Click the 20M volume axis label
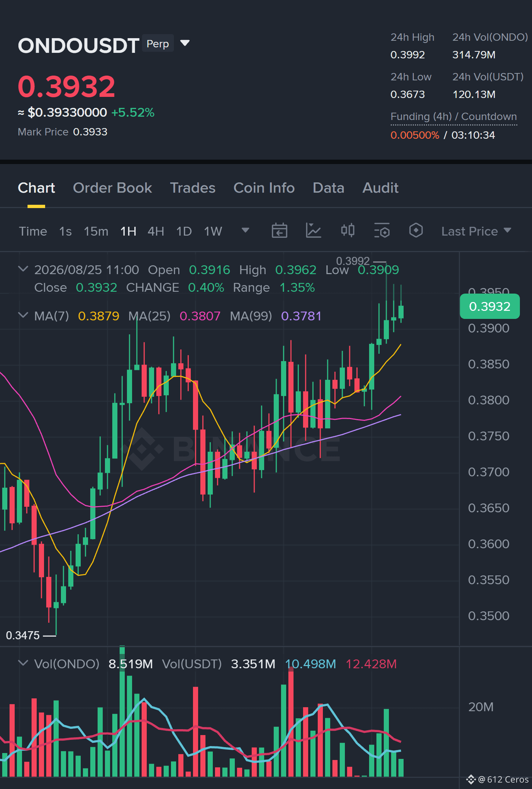The width and height of the screenshot is (532, 789). tap(481, 707)
